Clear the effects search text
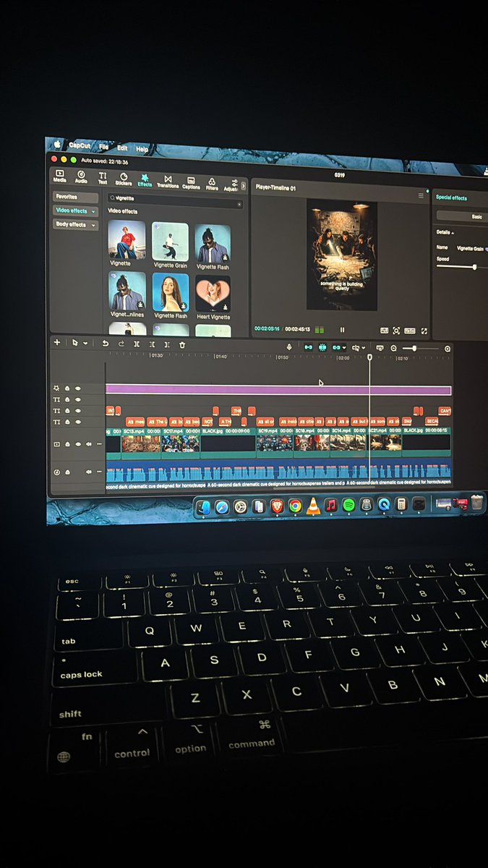This screenshot has width=488, height=868. 238,206
